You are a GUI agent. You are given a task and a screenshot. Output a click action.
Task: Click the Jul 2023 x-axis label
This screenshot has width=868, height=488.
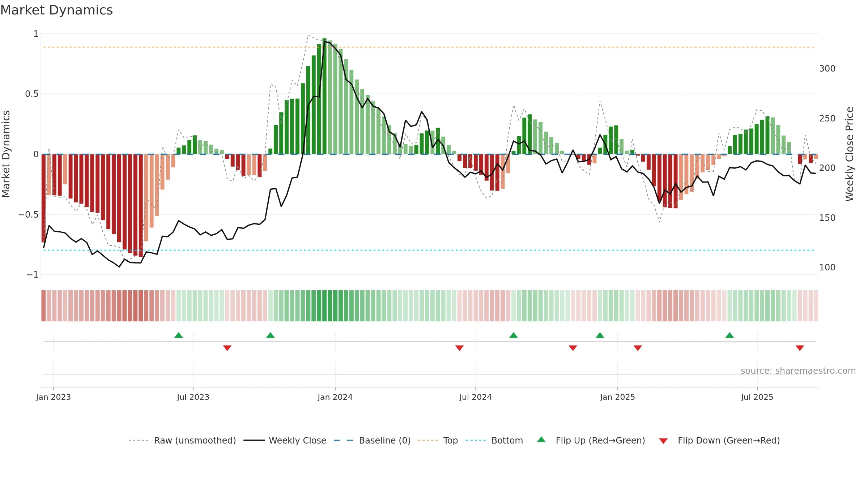pos(193,397)
